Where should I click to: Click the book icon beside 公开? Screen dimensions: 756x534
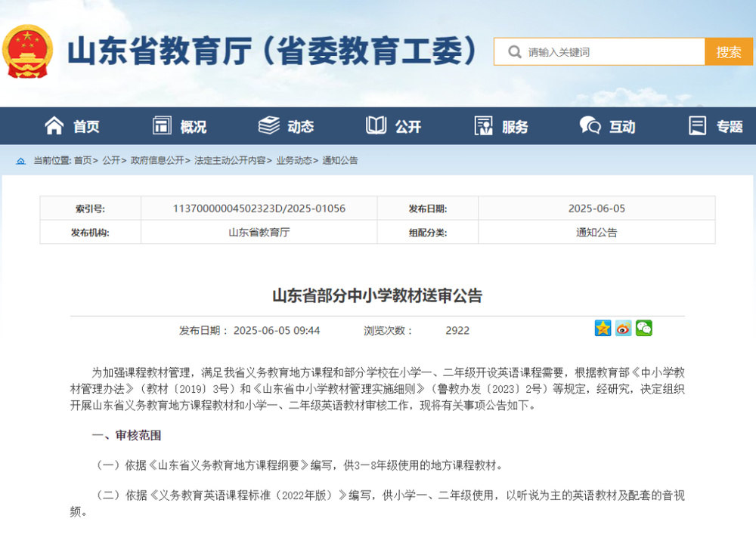[376, 126]
